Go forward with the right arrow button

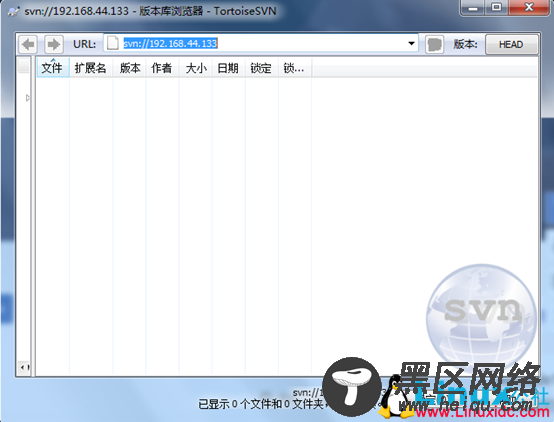54,44
